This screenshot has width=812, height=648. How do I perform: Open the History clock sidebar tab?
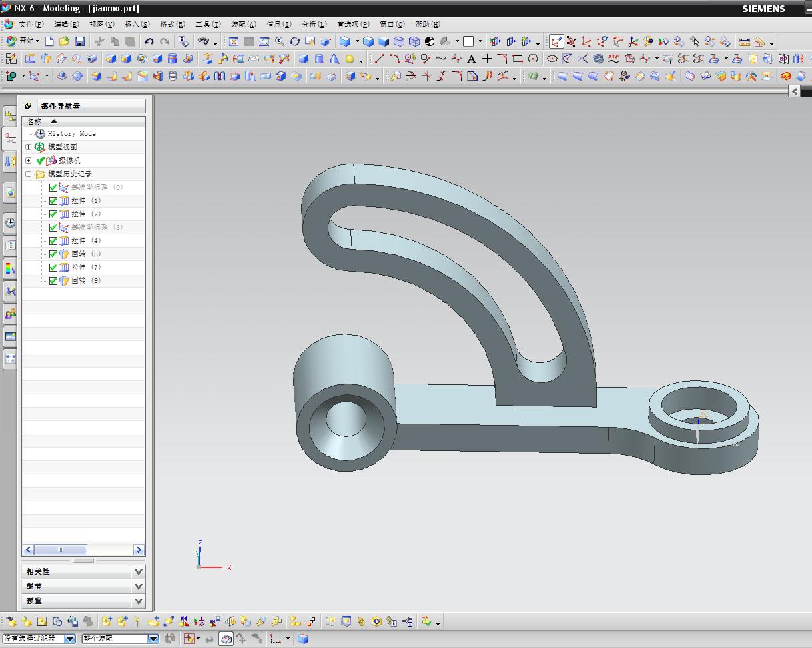[x=10, y=223]
